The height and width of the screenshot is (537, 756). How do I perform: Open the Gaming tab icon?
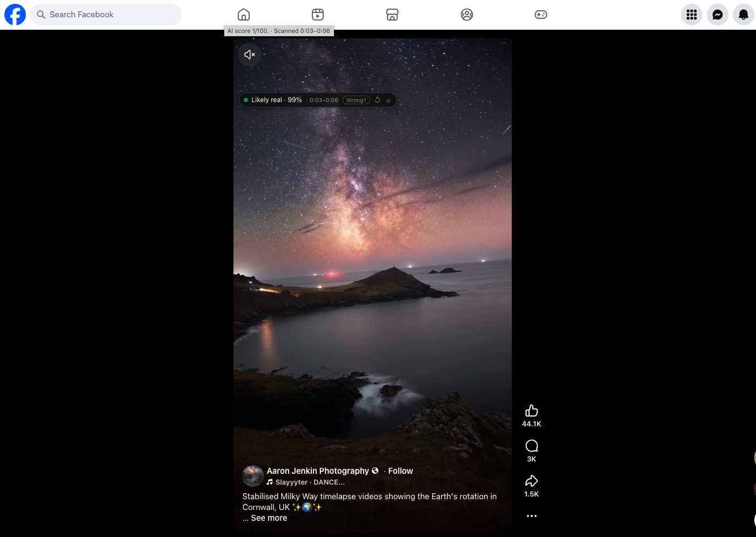point(541,15)
